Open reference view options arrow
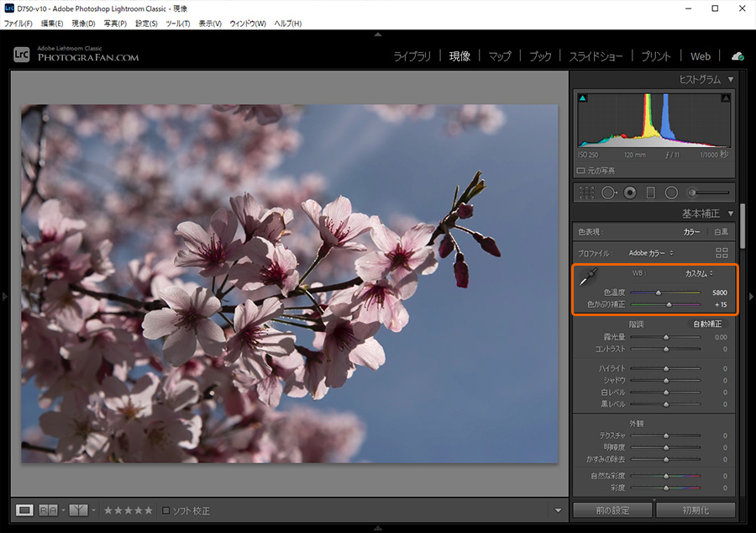 [93, 509]
